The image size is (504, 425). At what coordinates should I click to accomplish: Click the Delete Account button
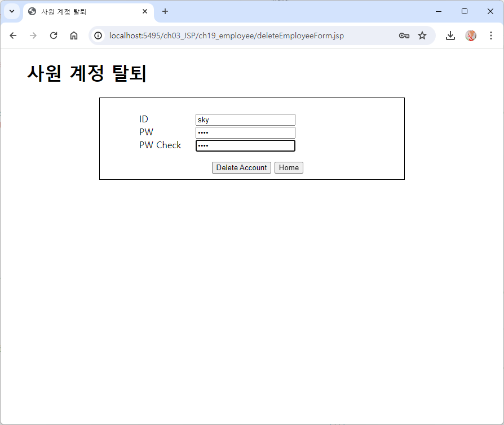point(241,167)
